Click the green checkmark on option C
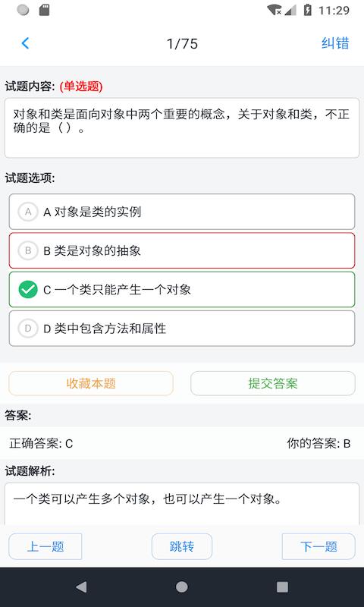The width and height of the screenshot is (364, 607). pos(28,290)
